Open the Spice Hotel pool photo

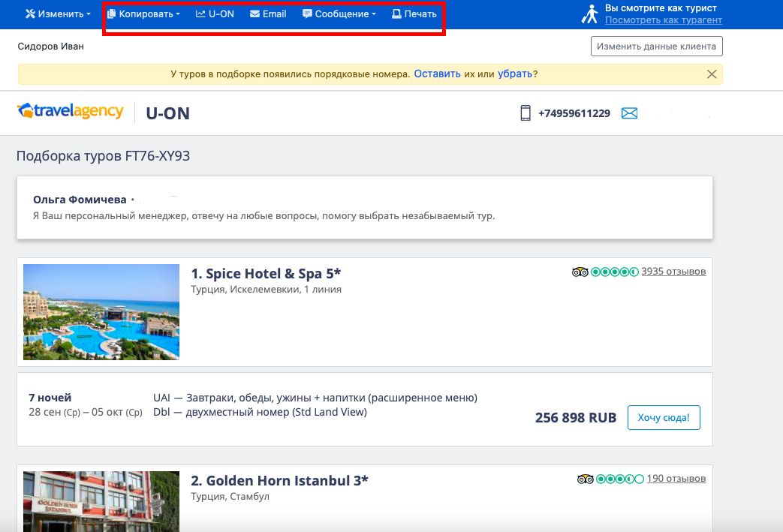tap(101, 312)
